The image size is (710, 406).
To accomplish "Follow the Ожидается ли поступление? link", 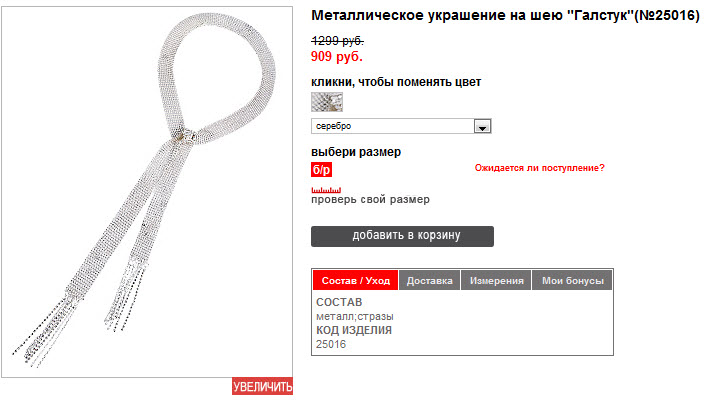I will point(539,168).
